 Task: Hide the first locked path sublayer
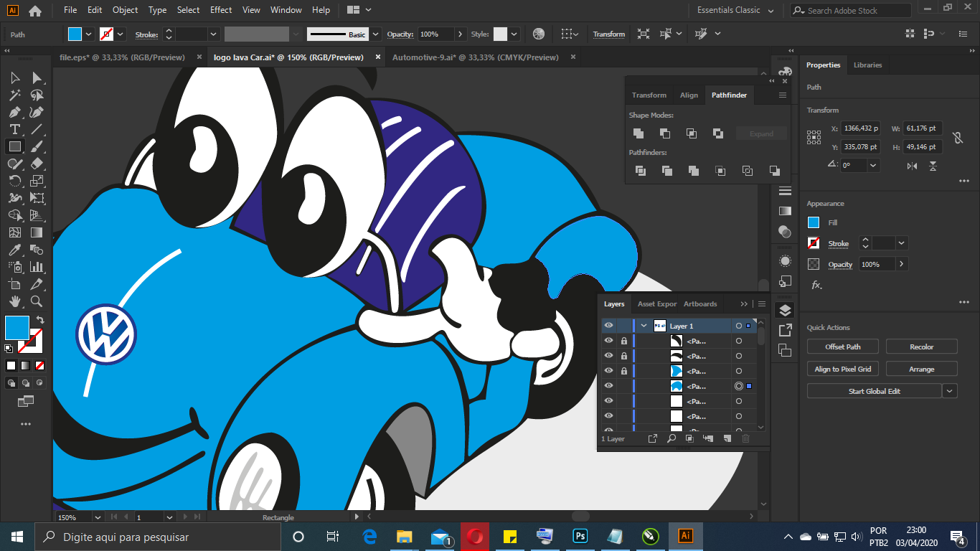608,341
